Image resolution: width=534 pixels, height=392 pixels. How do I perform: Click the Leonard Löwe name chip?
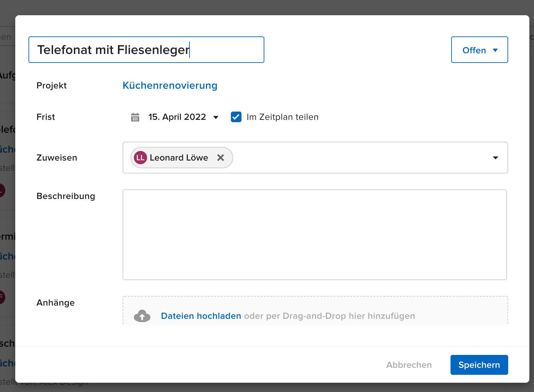[x=182, y=158]
